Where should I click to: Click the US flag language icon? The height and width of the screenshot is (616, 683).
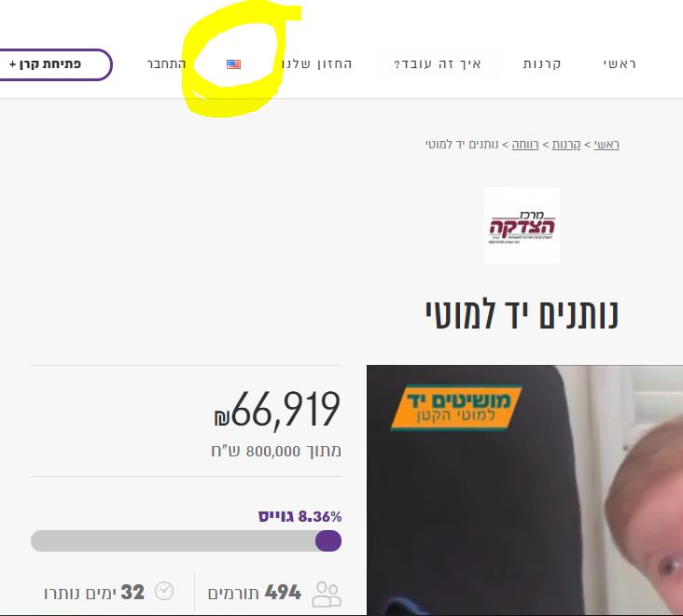pos(233,64)
